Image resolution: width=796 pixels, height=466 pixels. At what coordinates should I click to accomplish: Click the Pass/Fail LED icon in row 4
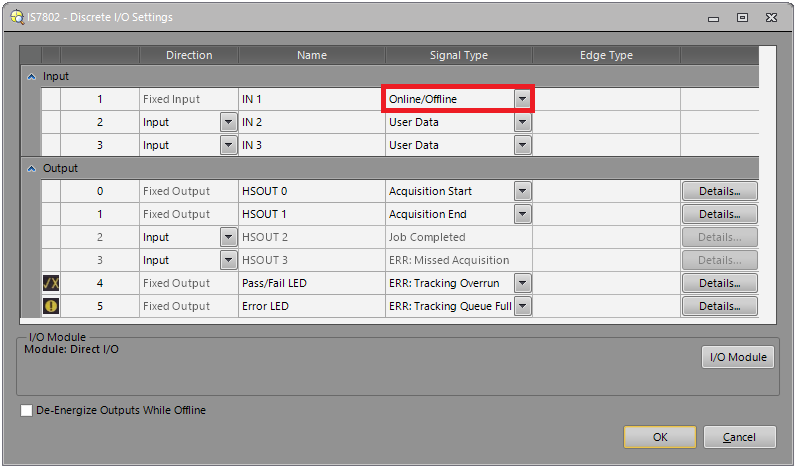pos(51,283)
